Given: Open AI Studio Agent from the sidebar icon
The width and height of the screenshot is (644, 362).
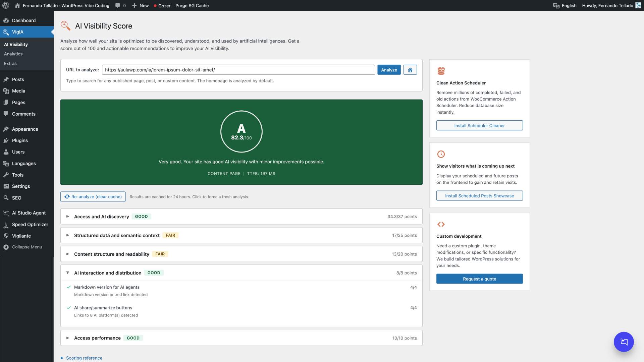Looking at the screenshot, I should [x=6, y=213].
